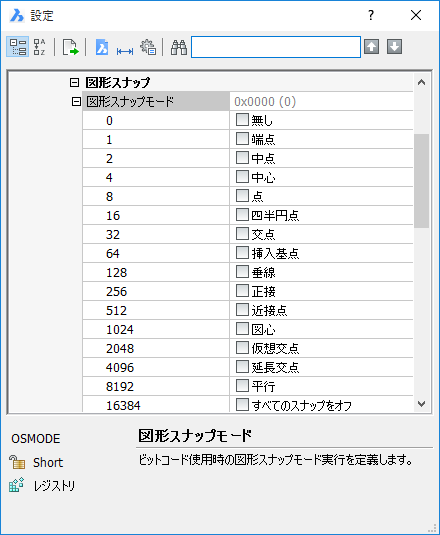Click in the settings search field
440x535 pixels.
276,47
